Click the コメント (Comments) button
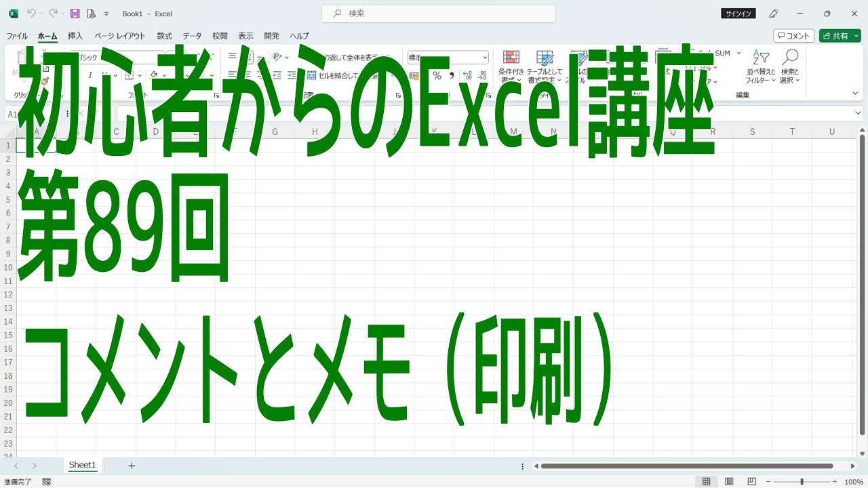868x488 pixels. click(x=794, y=36)
